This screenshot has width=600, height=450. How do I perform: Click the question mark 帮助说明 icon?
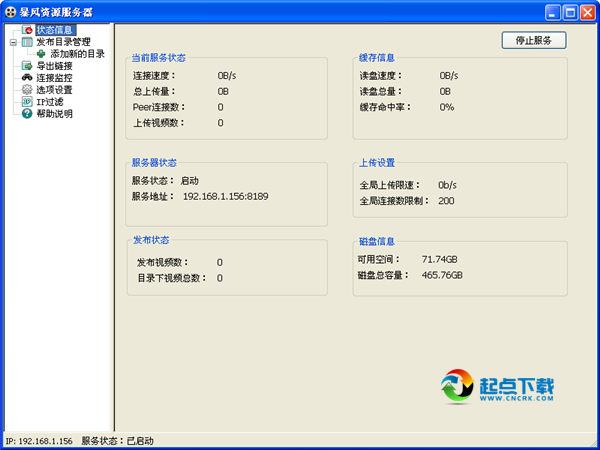point(27,114)
